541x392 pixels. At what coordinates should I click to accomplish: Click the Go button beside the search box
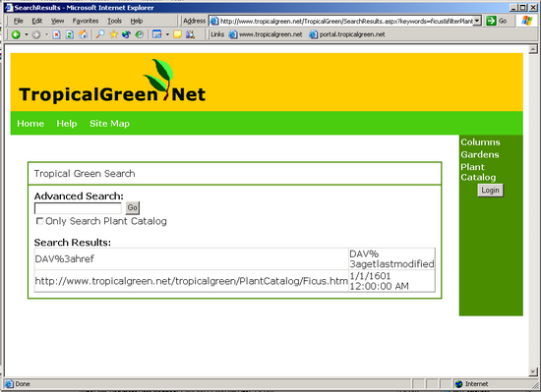coord(133,207)
